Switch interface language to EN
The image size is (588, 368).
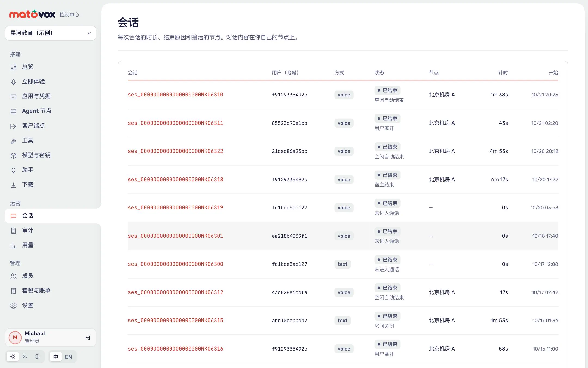pyautogui.click(x=68, y=357)
